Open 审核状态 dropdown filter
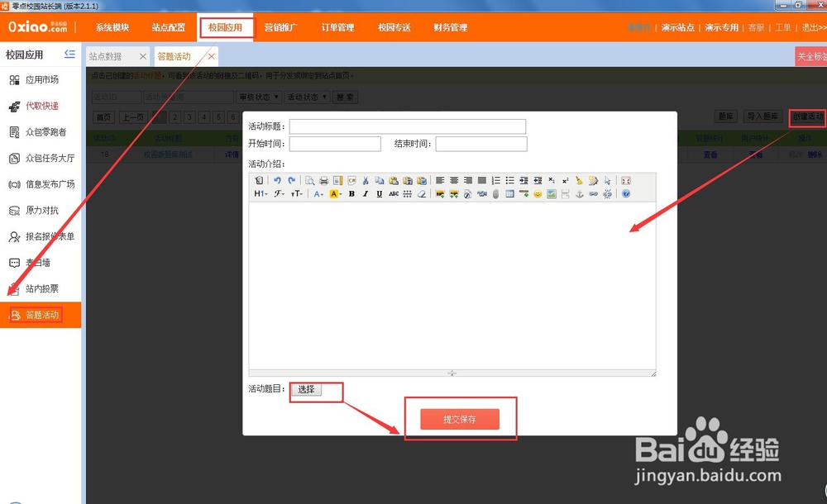The width and height of the screenshot is (827, 504). point(259,97)
